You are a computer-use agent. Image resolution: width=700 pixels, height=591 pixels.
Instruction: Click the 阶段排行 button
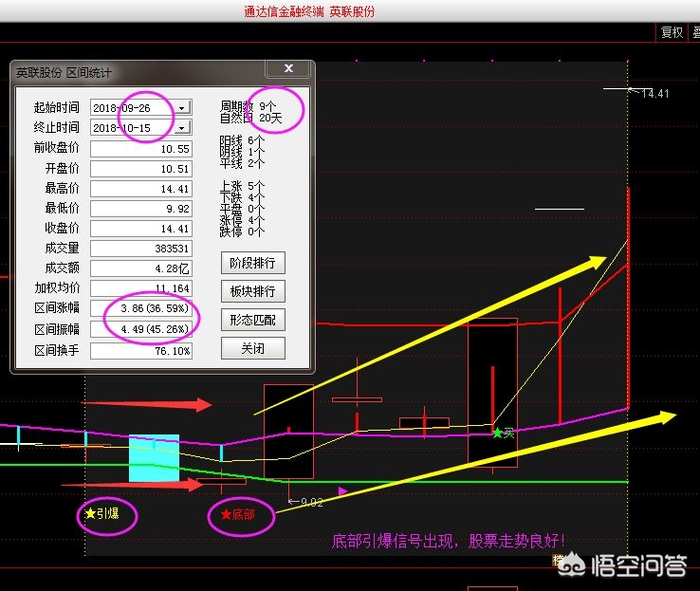(252, 263)
